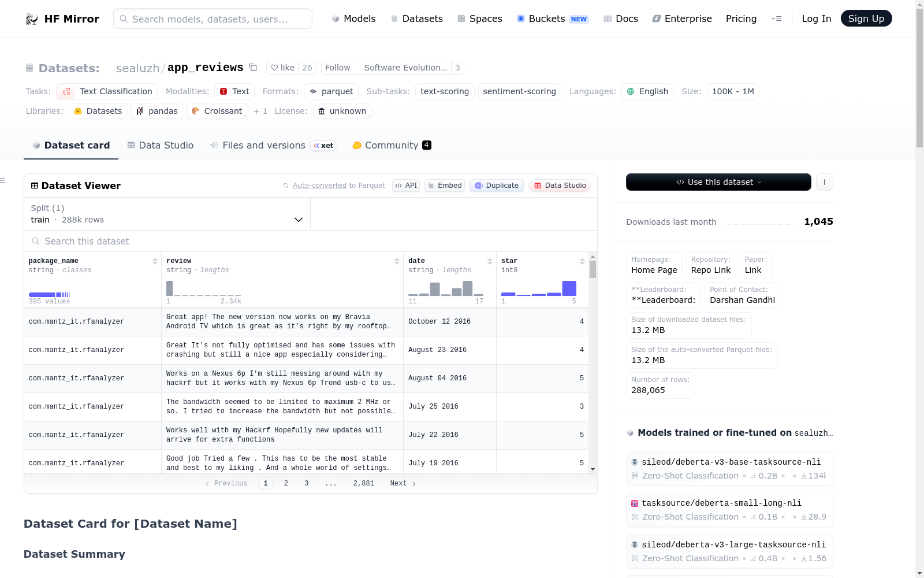924x578 pixels.
Task: Open the Use this dataset dropdown
Action: [718, 182]
